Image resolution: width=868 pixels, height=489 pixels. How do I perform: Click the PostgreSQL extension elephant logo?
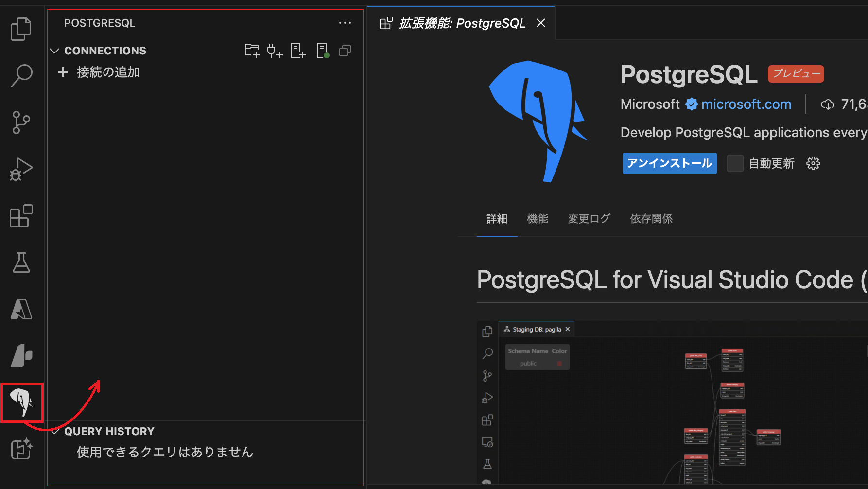pyautogui.click(x=538, y=121)
